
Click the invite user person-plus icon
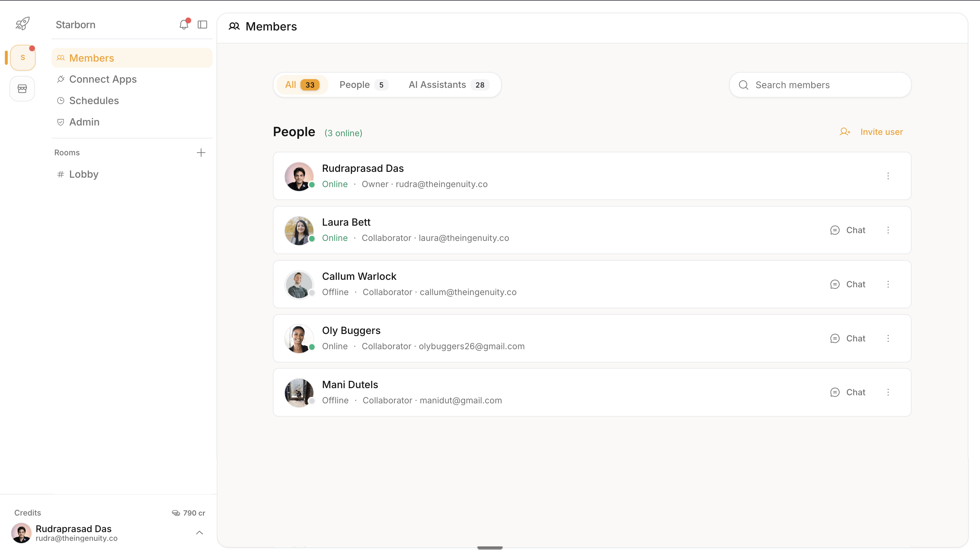point(845,132)
